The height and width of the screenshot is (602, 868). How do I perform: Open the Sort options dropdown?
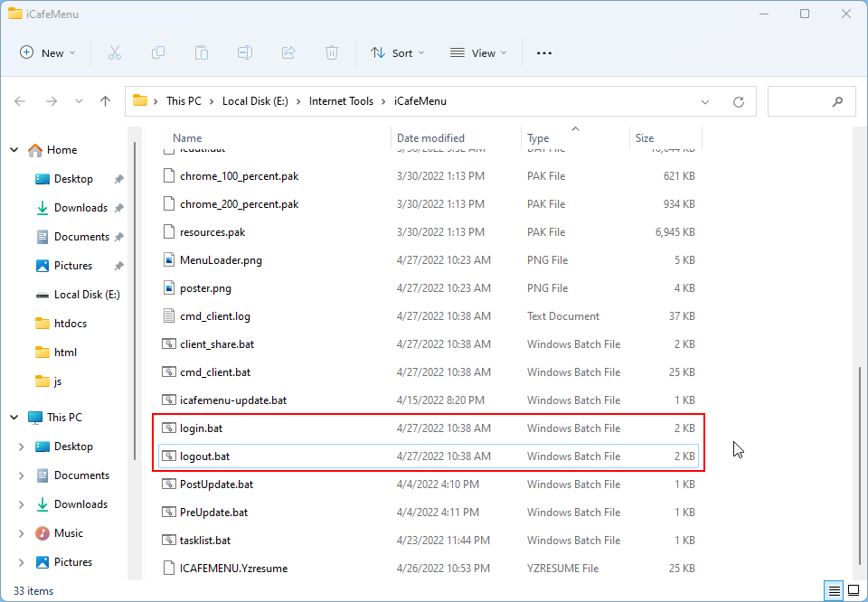[398, 53]
